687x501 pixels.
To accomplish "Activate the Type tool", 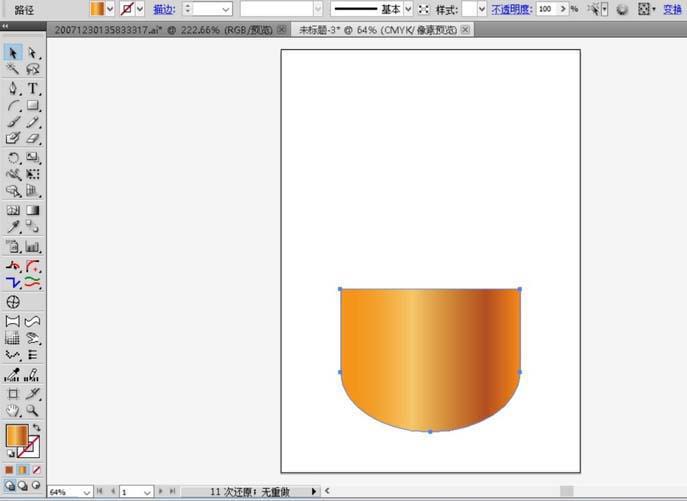I will click(33, 88).
